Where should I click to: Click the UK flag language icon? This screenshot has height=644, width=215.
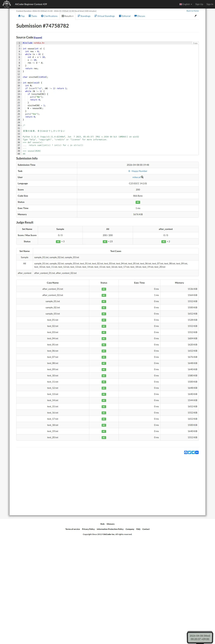click(181, 4)
